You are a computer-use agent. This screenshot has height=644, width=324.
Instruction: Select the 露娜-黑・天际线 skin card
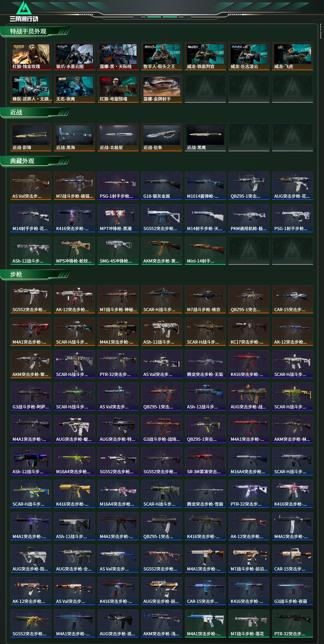tap(118, 56)
